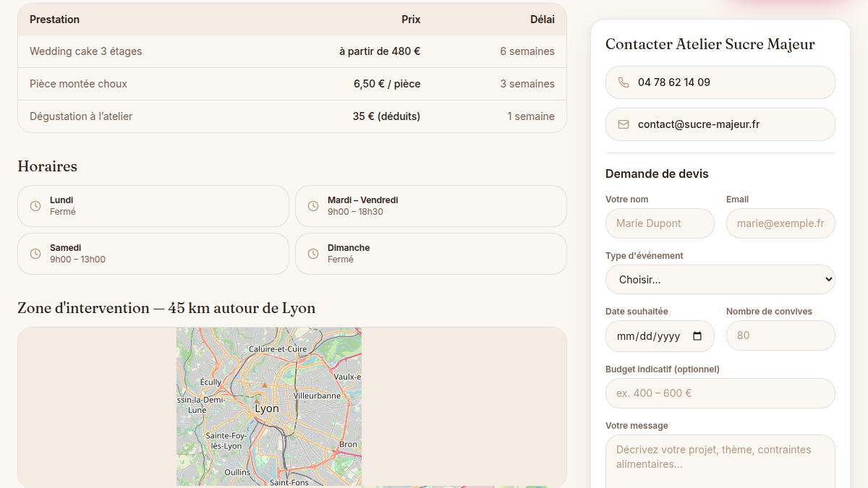Click the price à partir de 480 €
This screenshot has width=868, height=488.
point(380,51)
